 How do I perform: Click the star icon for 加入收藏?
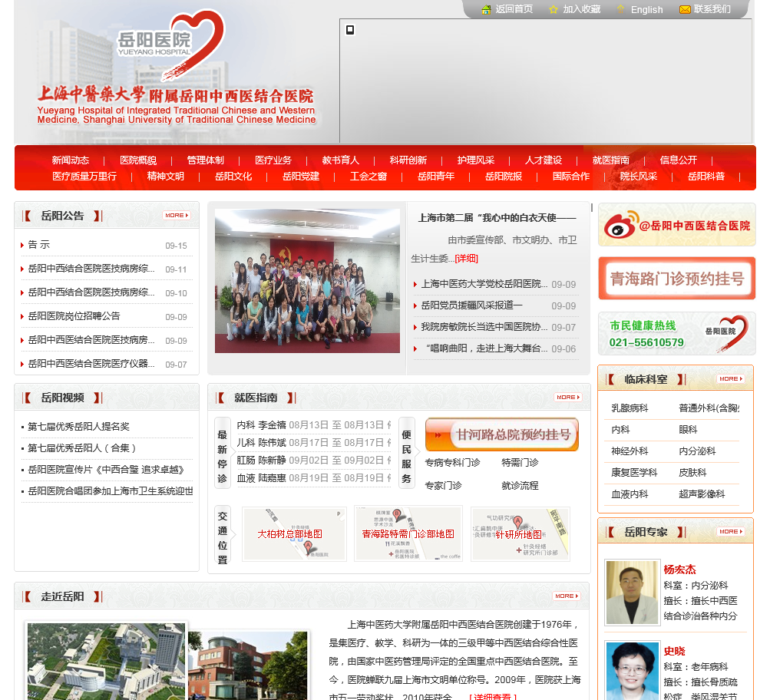click(554, 9)
